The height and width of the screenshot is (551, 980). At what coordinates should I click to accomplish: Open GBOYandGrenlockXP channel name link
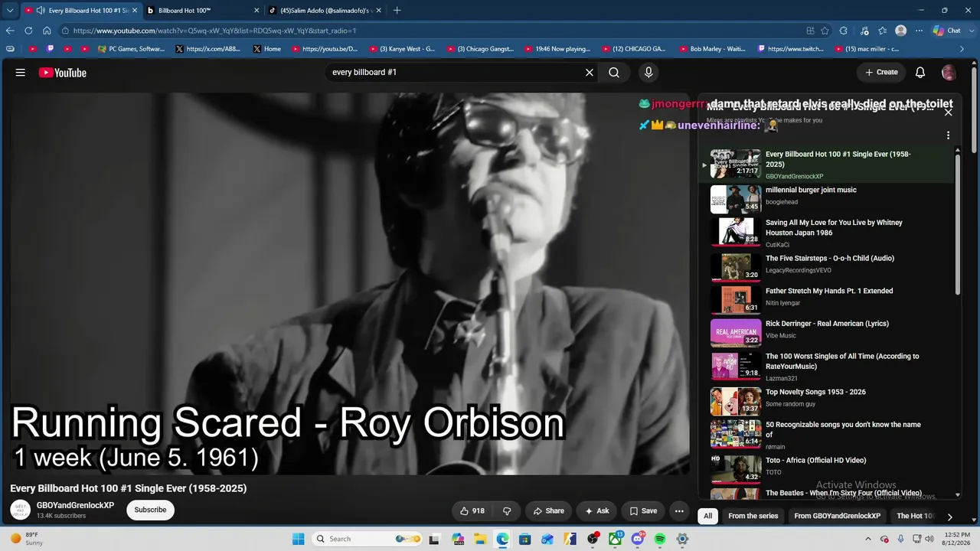pos(75,505)
